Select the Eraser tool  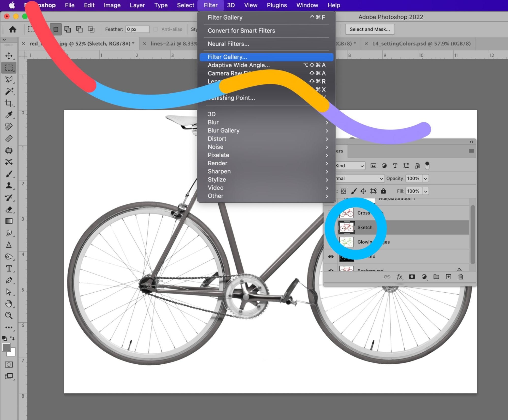[x=9, y=209]
